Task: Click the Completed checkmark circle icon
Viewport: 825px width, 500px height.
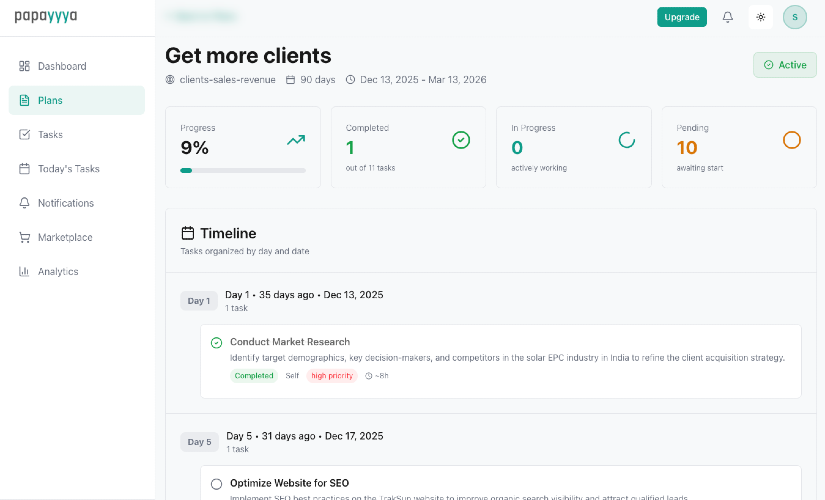Action: pyautogui.click(x=461, y=140)
